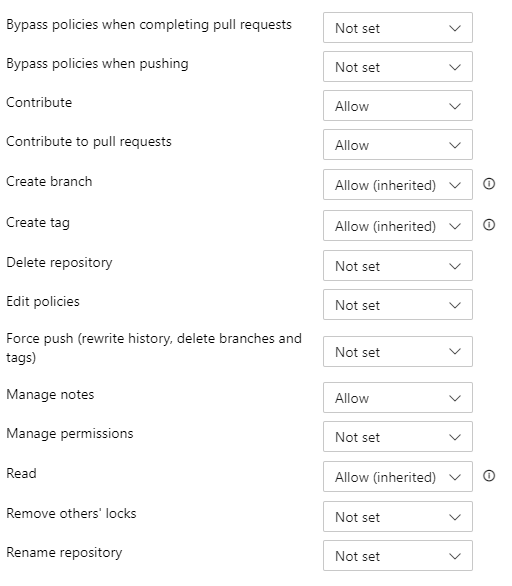Open the Create tag permission dropdown
512x586 pixels.
(x=398, y=225)
